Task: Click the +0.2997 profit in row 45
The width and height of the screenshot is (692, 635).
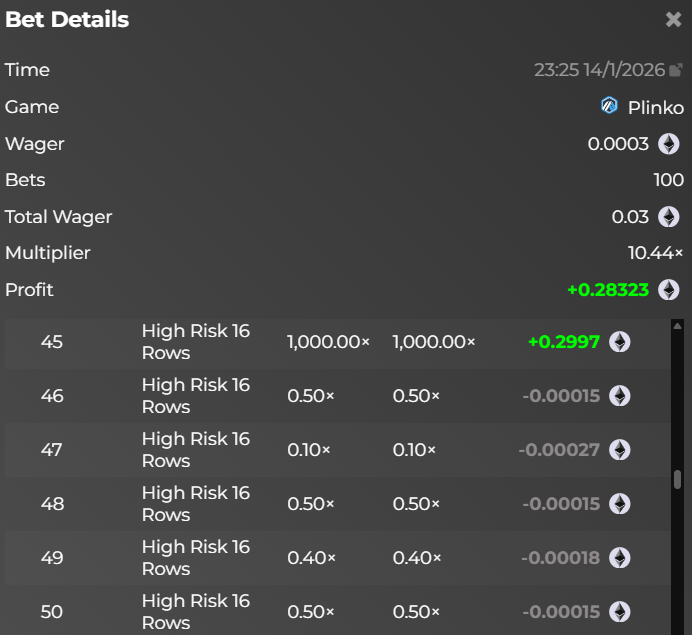Action: [564, 342]
